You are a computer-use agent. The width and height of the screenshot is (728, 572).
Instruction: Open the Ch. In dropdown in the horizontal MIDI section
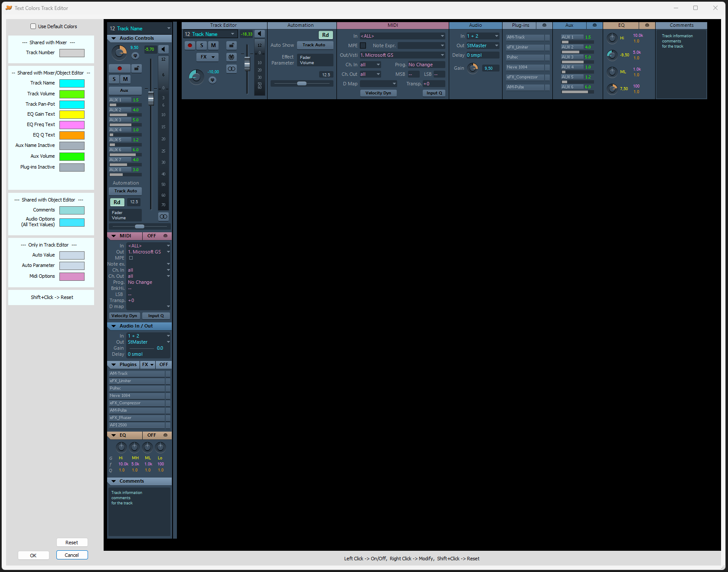[x=370, y=65]
